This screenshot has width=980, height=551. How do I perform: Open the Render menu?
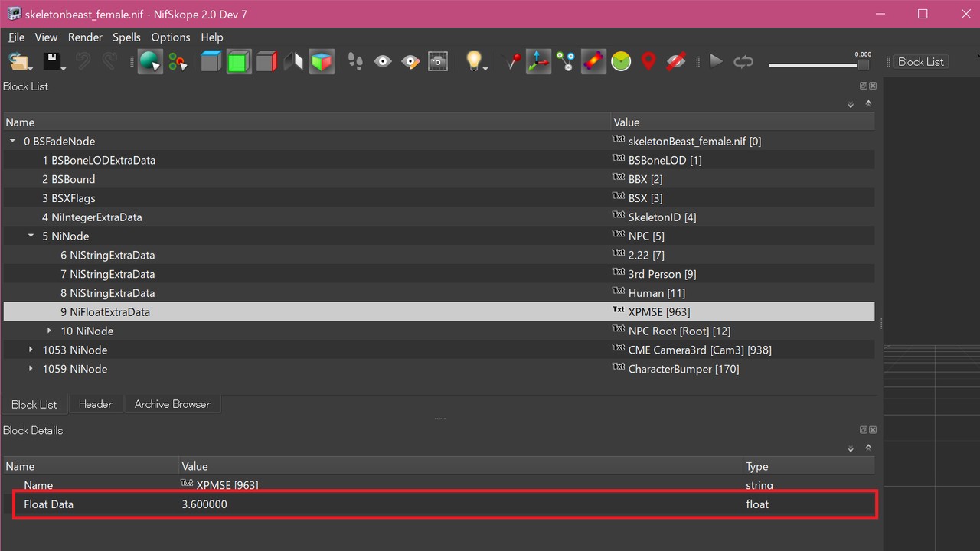coord(85,37)
